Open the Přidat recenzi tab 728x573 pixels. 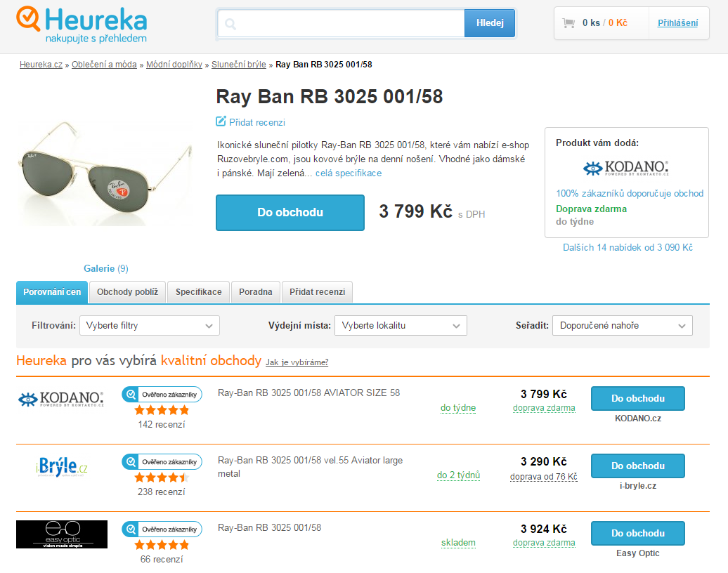(x=317, y=292)
